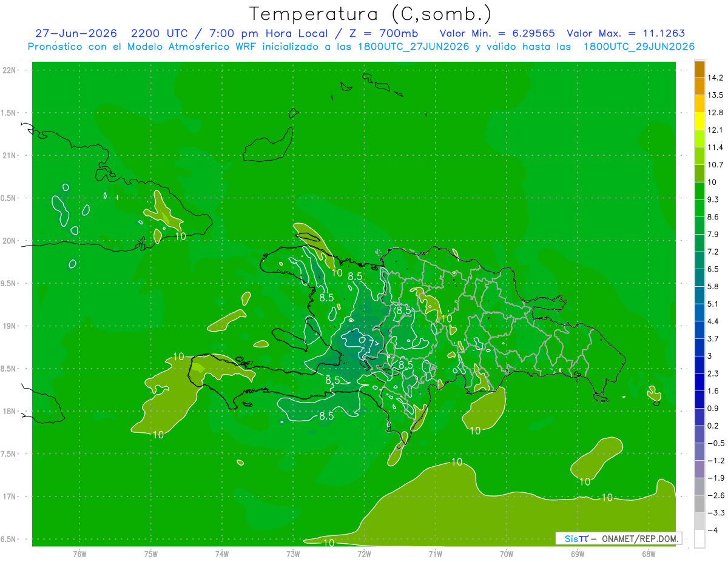Viewport: 728px width, 562px height.
Task: Click the "10.7" colorbar value
Action: click(715, 165)
